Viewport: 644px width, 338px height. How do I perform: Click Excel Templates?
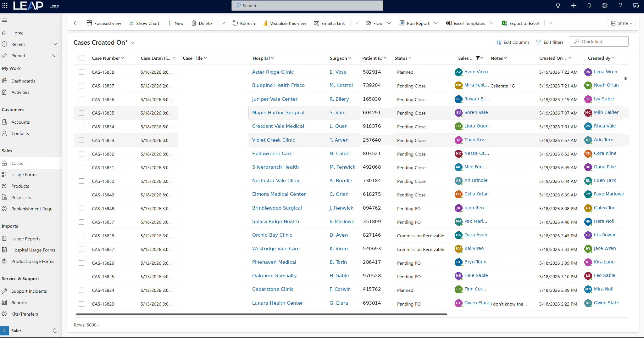click(466, 23)
